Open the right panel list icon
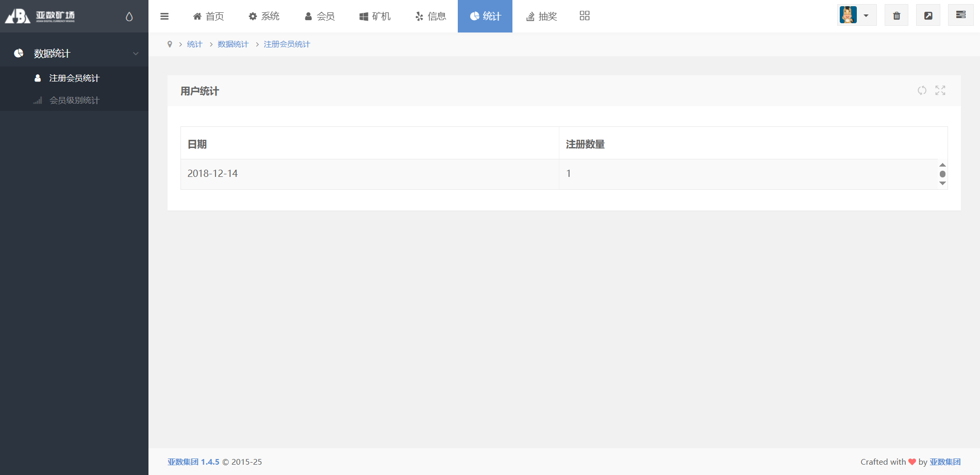This screenshot has height=475, width=980. [x=960, y=15]
